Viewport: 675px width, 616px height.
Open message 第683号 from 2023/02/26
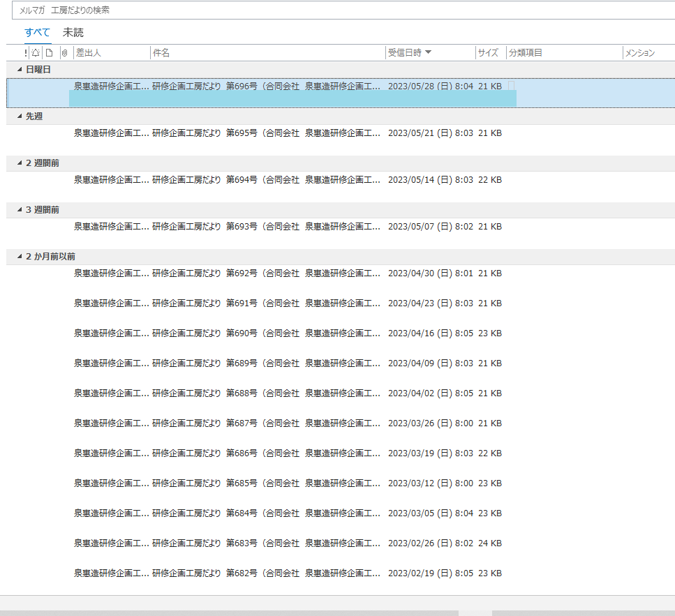(x=341, y=550)
